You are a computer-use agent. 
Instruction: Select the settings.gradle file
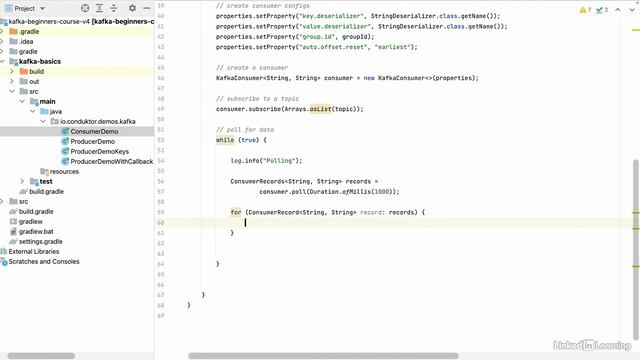[40, 241]
